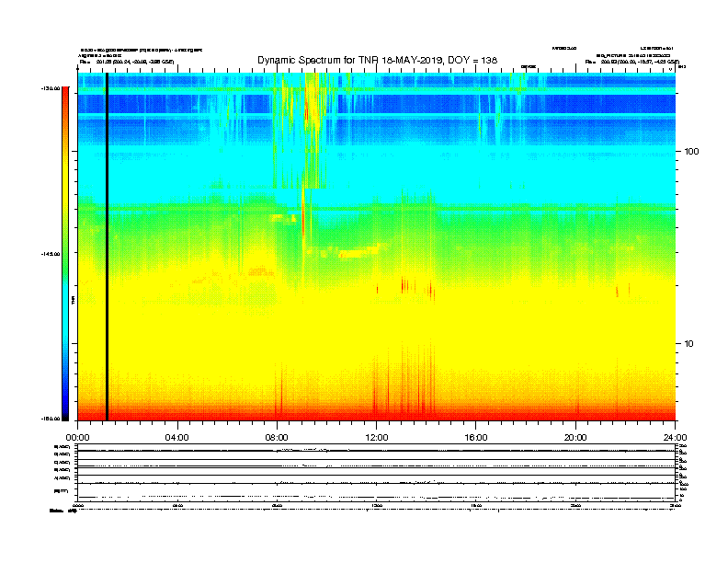728x563 pixels.
Task: Click the plot title 'Dynamic Spectrum for TNR 18-MAY-2019'
Action: click(378, 60)
